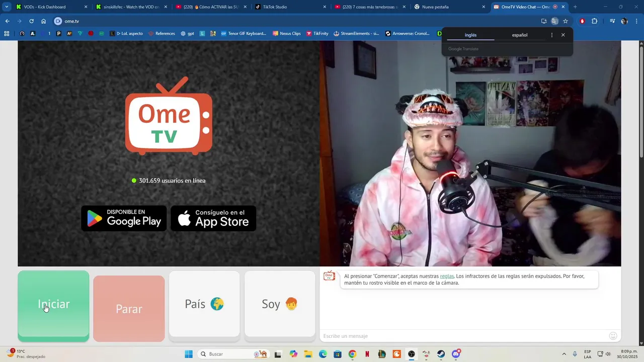The width and height of the screenshot is (644, 362).
Task: Open Netflix from taskbar
Action: 367,354
